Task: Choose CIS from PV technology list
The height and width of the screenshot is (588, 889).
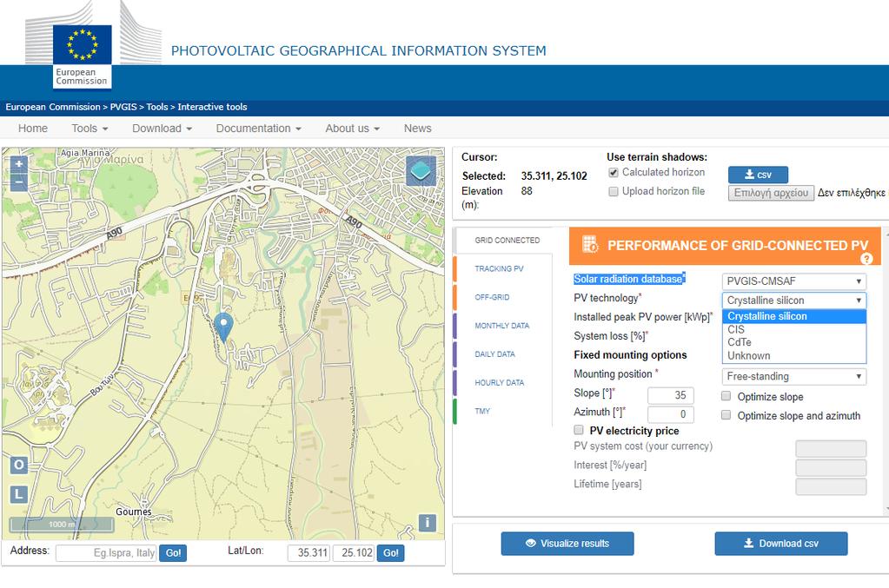Action: 793,329
